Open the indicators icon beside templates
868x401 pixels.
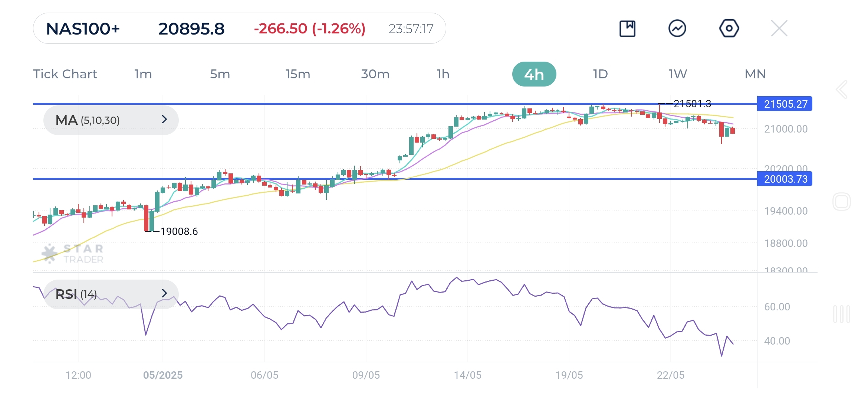click(678, 28)
